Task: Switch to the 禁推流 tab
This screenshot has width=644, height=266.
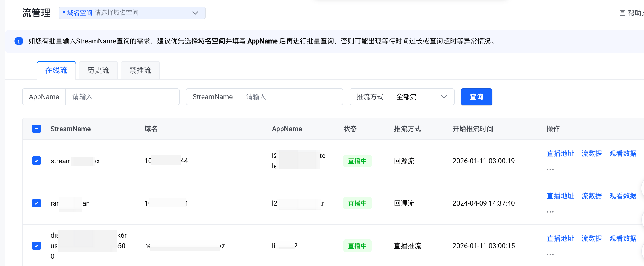Action: click(140, 70)
